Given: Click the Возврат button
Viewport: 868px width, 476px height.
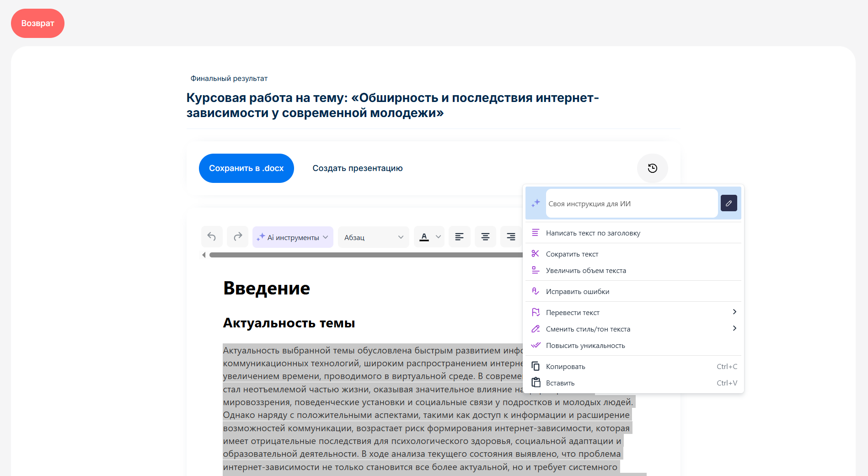Looking at the screenshot, I should click(38, 23).
